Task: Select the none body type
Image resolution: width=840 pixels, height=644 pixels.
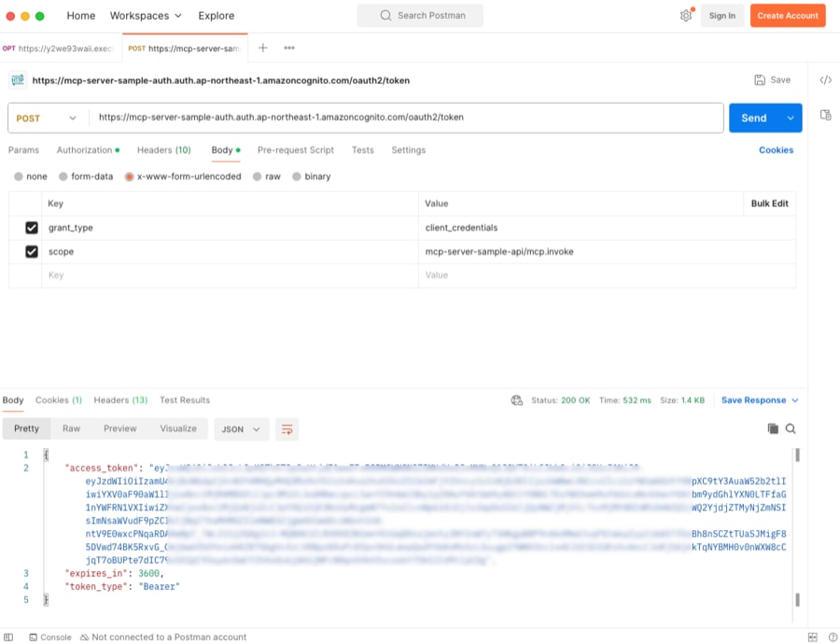Action: coord(19,176)
